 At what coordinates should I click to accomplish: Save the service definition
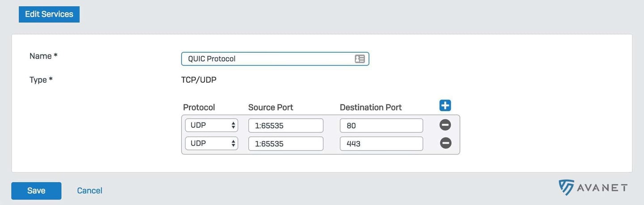click(36, 191)
